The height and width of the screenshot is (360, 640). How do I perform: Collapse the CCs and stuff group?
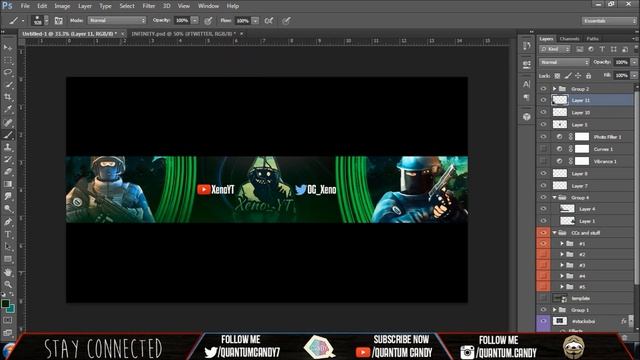click(x=554, y=233)
